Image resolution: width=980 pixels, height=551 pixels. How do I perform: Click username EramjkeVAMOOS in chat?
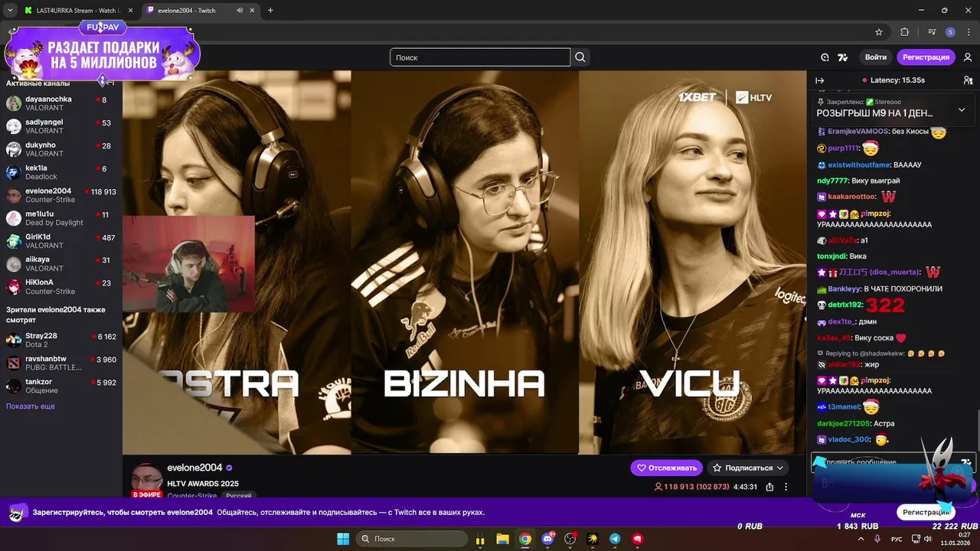coord(857,132)
